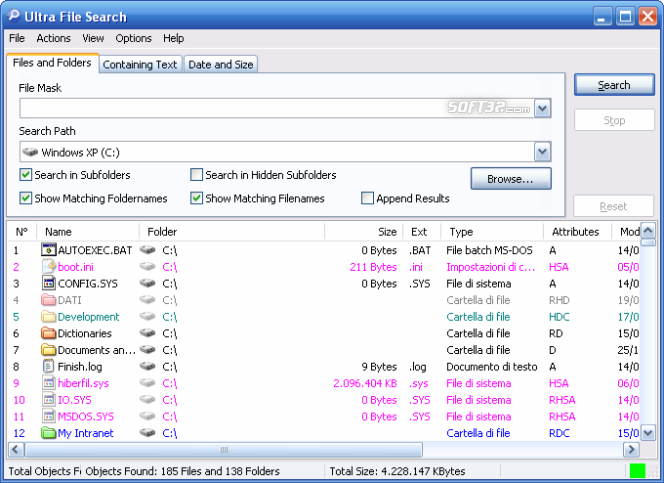This screenshot has width=664, height=483.
Task: Click the drive icon in Development row
Action: (x=148, y=317)
